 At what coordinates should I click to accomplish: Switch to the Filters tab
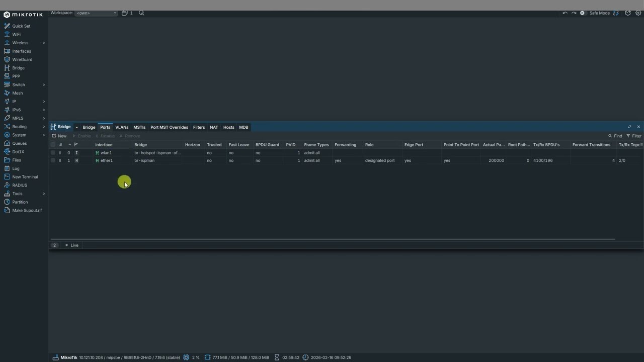199,127
